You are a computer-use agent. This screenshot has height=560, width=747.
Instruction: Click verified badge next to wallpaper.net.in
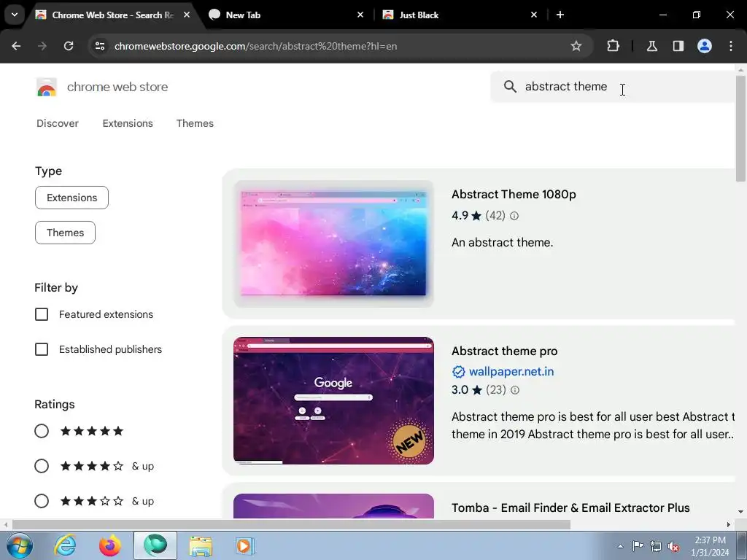(x=458, y=371)
